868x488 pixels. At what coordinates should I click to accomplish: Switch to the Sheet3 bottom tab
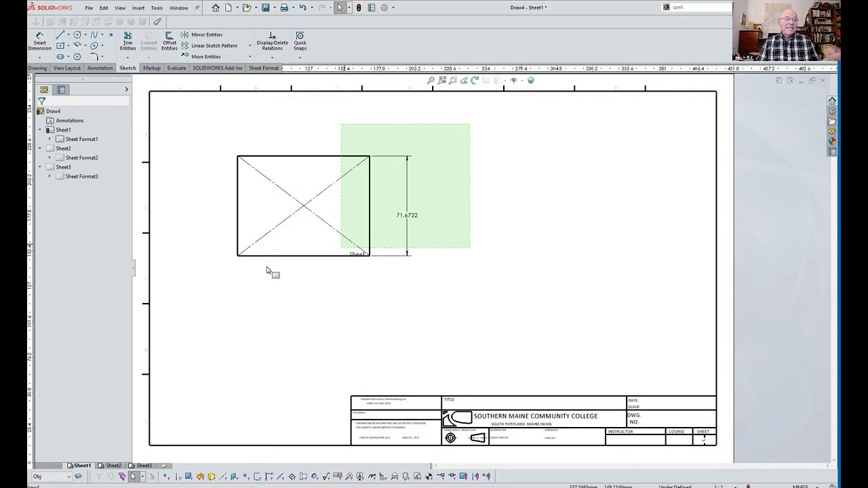click(x=140, y=466)
